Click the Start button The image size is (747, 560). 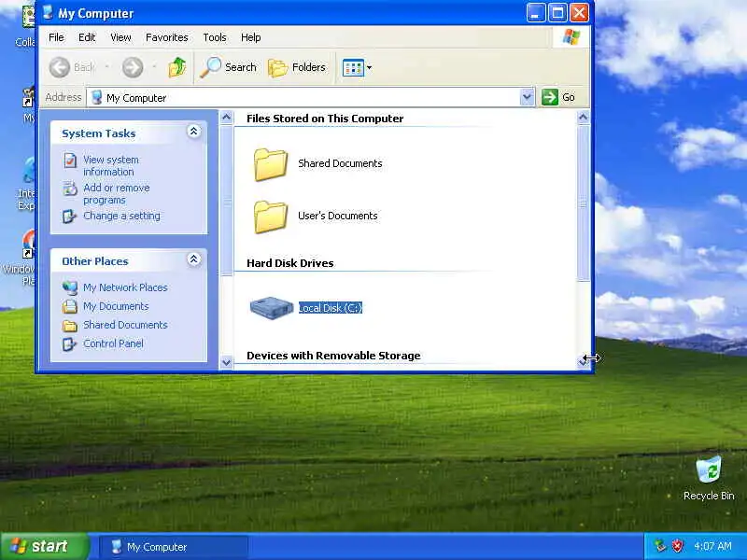point(45,546)
